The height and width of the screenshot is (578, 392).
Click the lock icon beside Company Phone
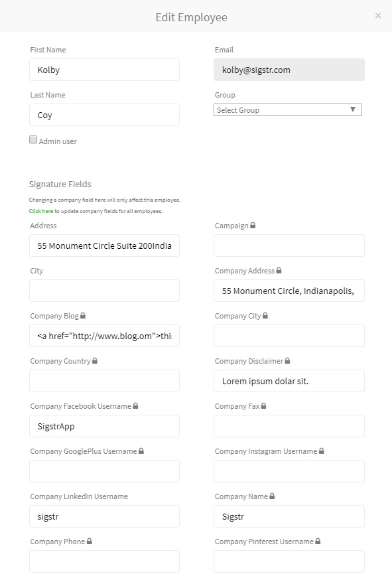(x=89, y=541)
